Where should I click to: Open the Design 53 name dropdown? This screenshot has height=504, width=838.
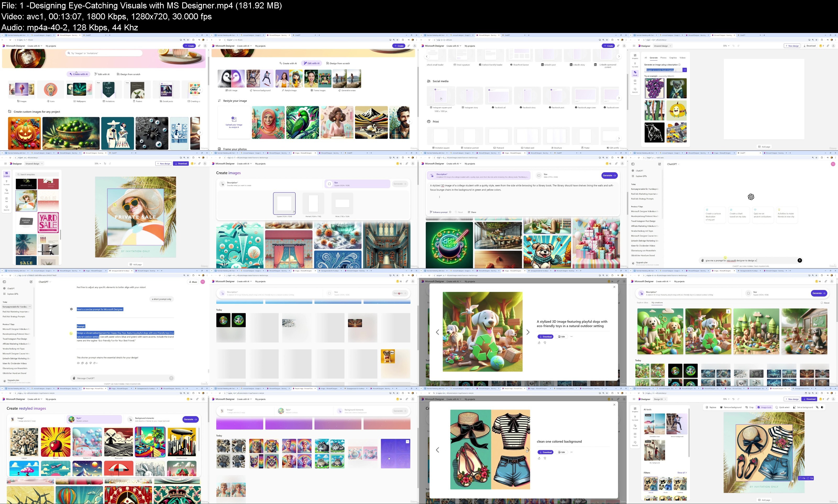(x=660, y=399)
